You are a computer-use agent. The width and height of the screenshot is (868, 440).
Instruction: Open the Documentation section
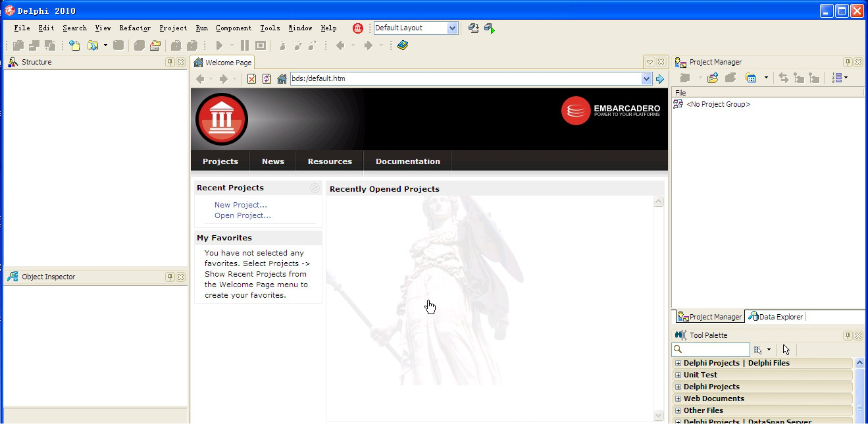408,161
